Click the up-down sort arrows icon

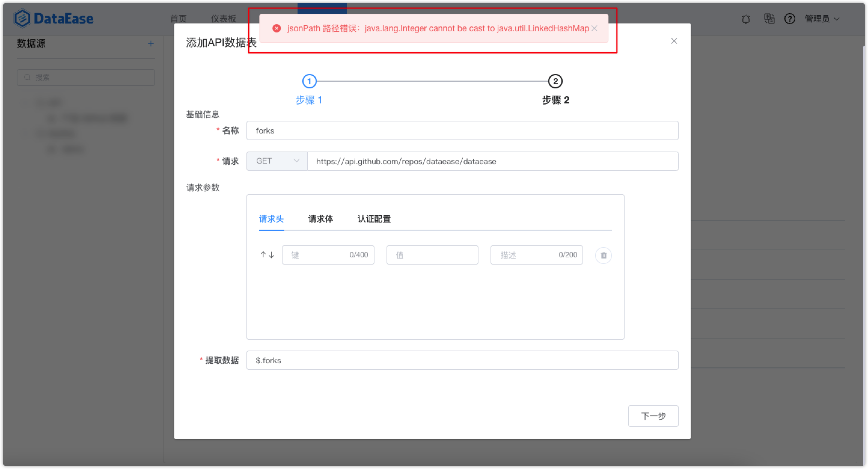tap(267, 255)
